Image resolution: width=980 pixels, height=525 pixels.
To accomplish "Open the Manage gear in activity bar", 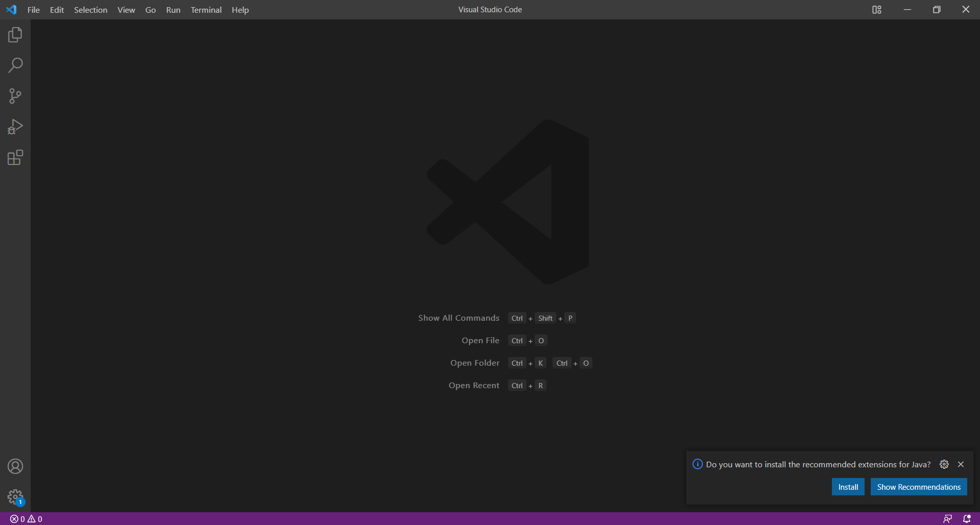I will click(15, 496).
